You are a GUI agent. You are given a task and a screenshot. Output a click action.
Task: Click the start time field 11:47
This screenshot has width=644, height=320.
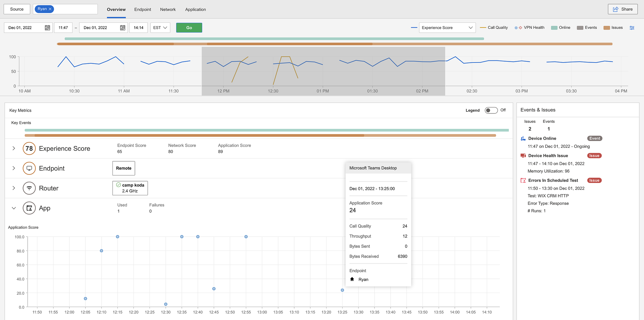[x=63, y=28]
